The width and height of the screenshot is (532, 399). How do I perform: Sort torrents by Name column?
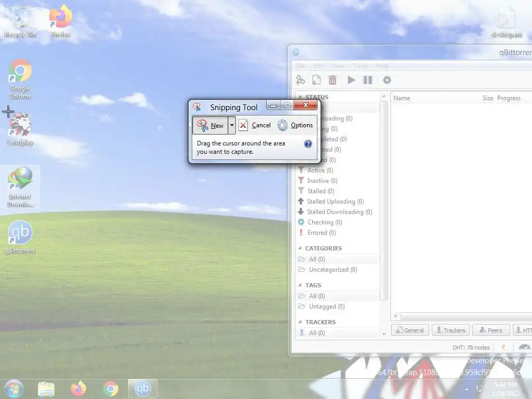tap(402, 98)
